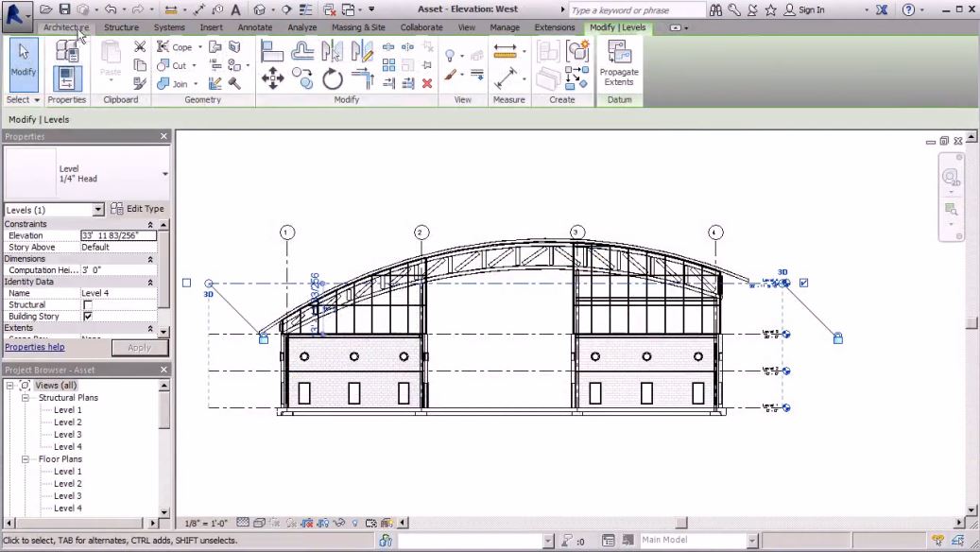Open Cope dropdown arrow
The width and height of the screenshot is (980, 552).
coord(200,47)
